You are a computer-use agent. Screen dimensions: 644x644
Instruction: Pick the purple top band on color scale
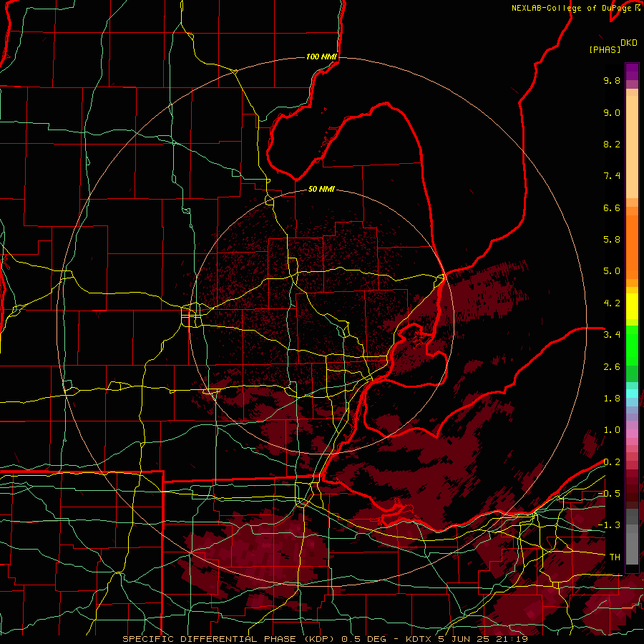click(632, 72)
